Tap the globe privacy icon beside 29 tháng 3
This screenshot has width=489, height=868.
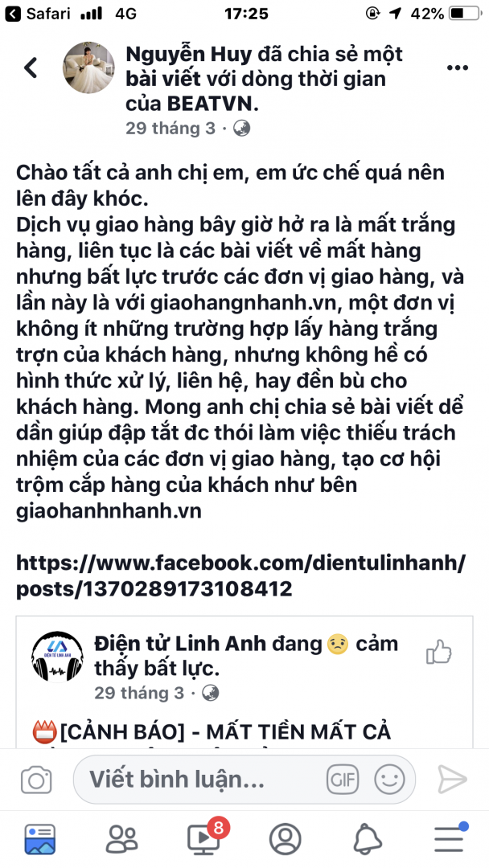click(x=241, y=129)
